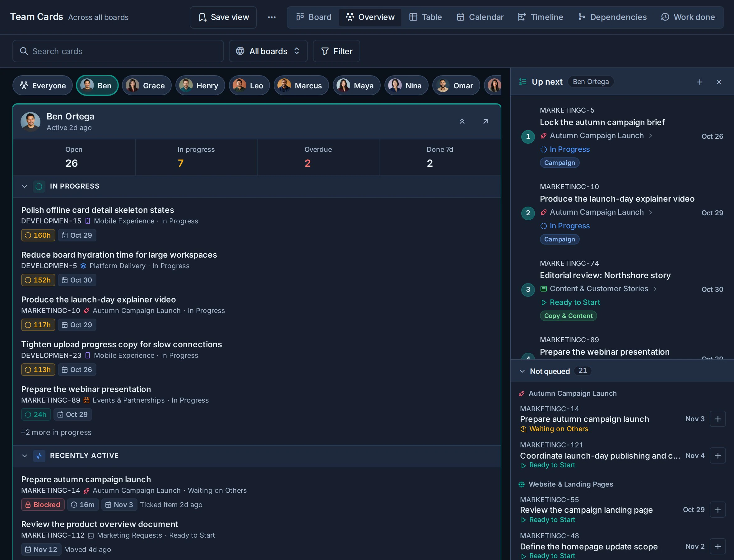Toggle the Marcus person filter
The width and height of the screenshot is (734, 560).
tap(301, 86)
